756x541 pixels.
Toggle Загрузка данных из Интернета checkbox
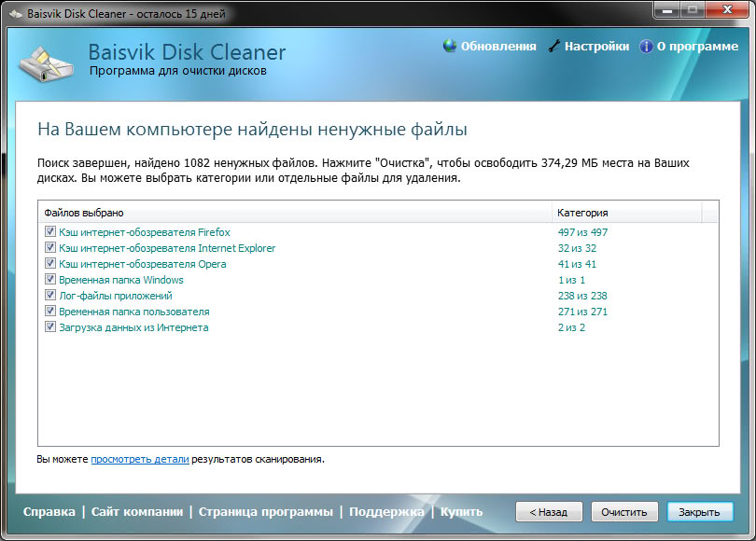[x=50, y=327]
